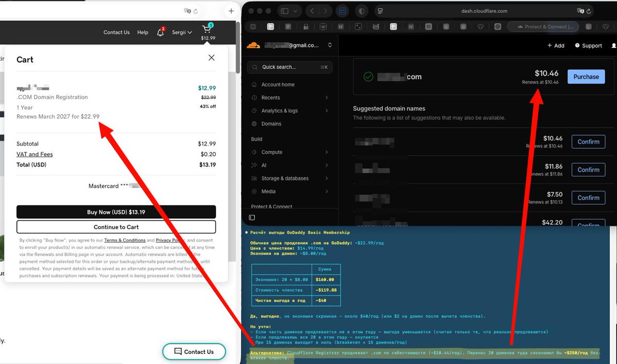Image resolution: width=617 pixels, height=364 pixels.
Task: Confirm the first $10.46 suggested domain
Action: 588,142
